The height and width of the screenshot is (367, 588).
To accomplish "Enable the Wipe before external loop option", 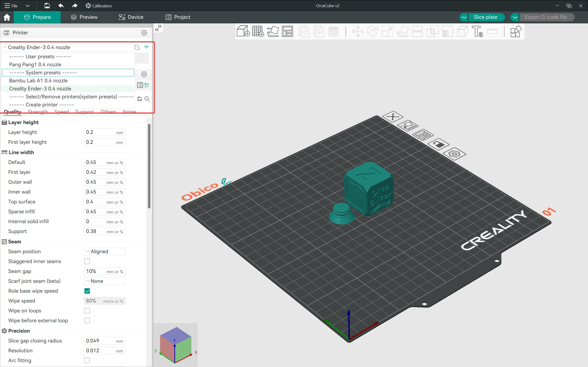I will [87, 320].
